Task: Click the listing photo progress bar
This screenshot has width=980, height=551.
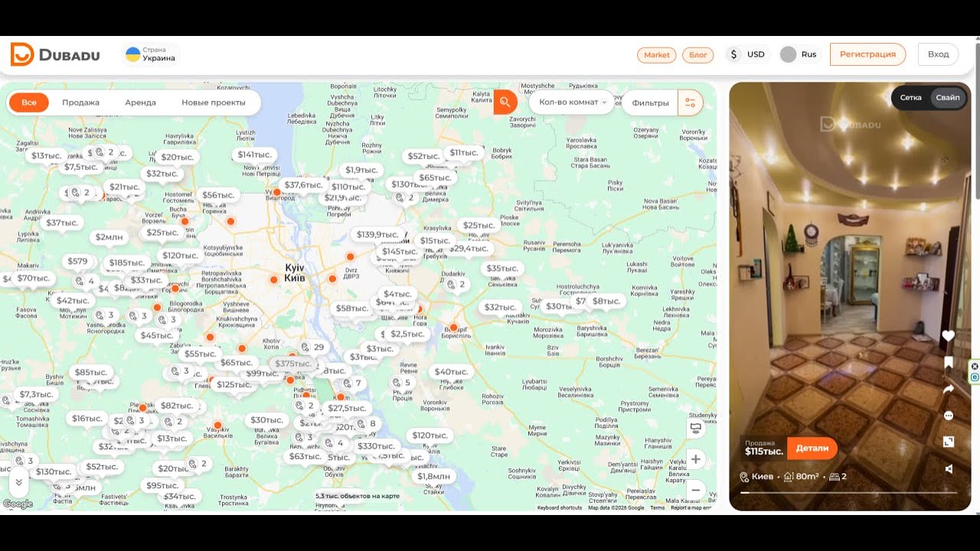Action: [x=848, y=492]
